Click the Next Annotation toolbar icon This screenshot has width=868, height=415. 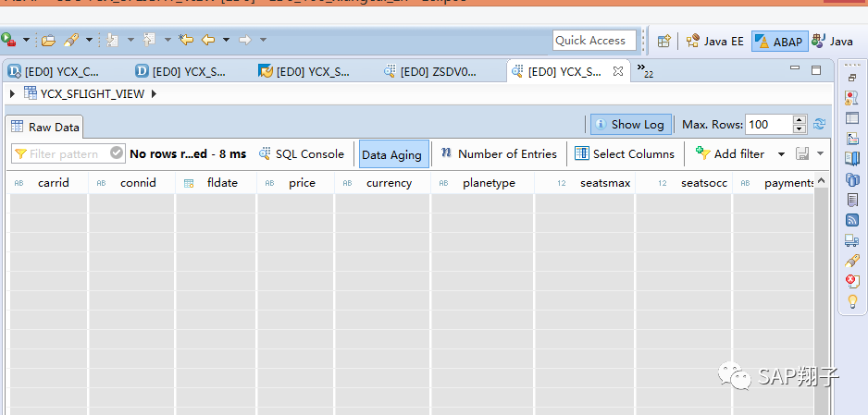(x=112, y=40)
